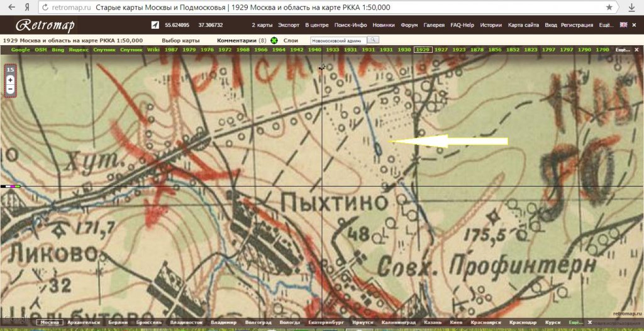Image resolution: width=644 pixels, height=331 pixels.
Task: Switch language with the UK flag
Action: pos(623,24)
